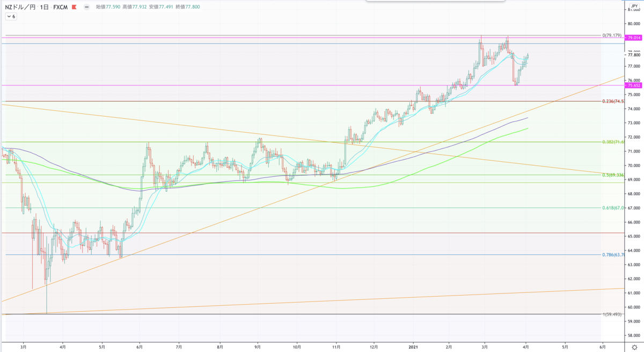Click the Fibonacci 0(79.179) level label

(x=612, y=35)
